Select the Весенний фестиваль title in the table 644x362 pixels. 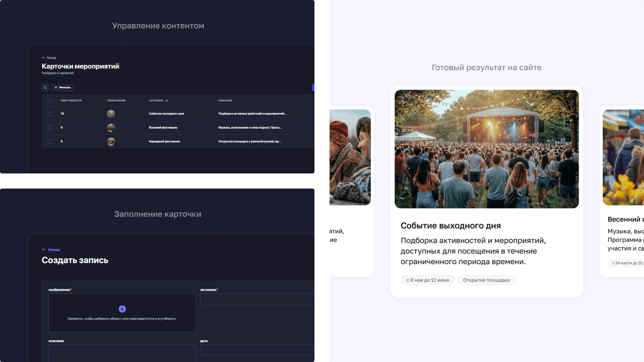click(x=163, y=128)
